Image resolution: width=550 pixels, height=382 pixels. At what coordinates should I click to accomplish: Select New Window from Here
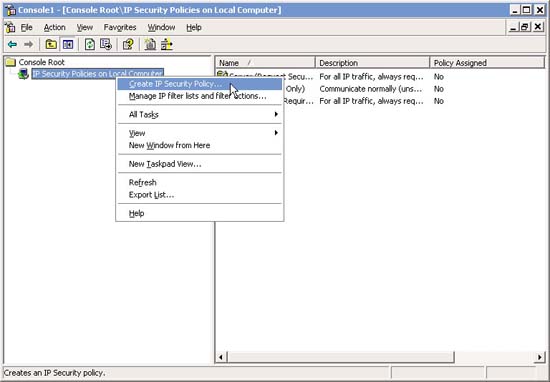pyautogui.click(x=200, y=146)
